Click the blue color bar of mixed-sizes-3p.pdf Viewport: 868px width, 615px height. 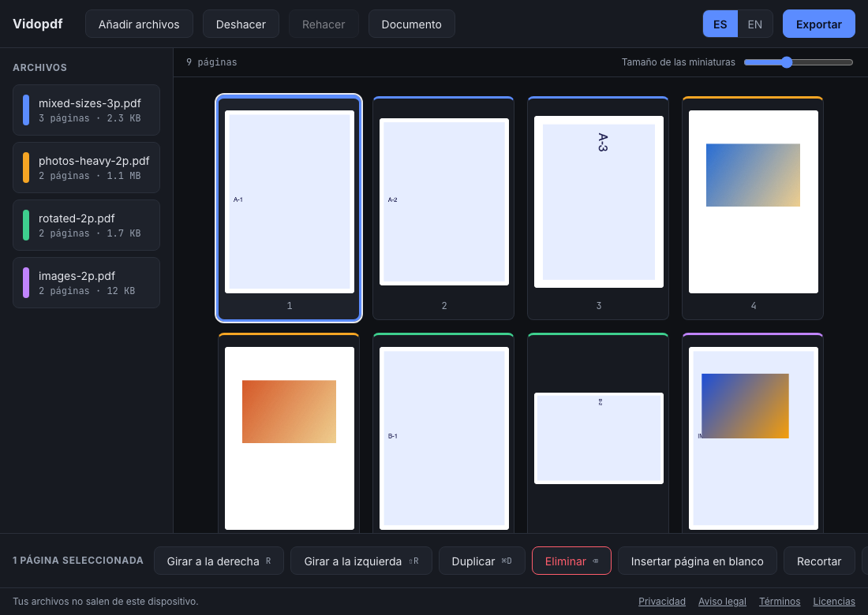[26, 110]
